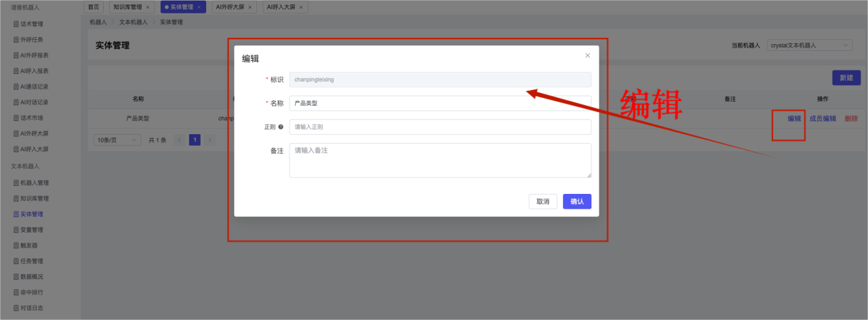The image size is (868, 320).
Task: Open 机器人管理 in the sidebar menu
Action: [x=34, y=183]
